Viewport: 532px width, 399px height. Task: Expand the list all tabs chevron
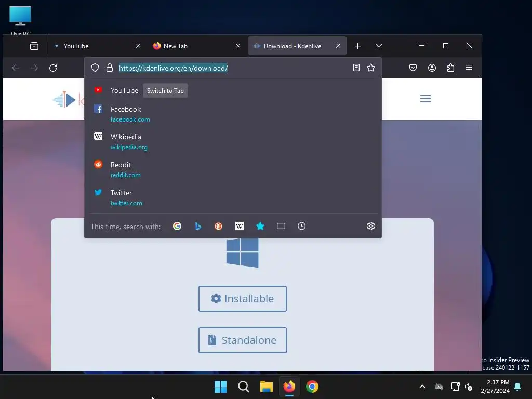379,46
